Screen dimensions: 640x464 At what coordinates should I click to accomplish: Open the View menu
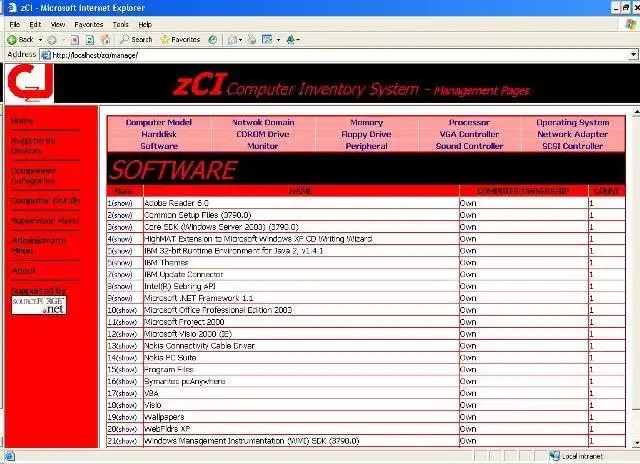coord(58,24)
